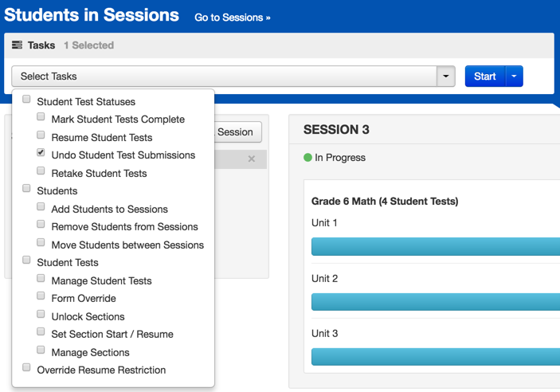Image resolution: width=560 pixels, height=392 pixels.
Task: Click the Unit 1 progress bar
Action: pos(435,246)
